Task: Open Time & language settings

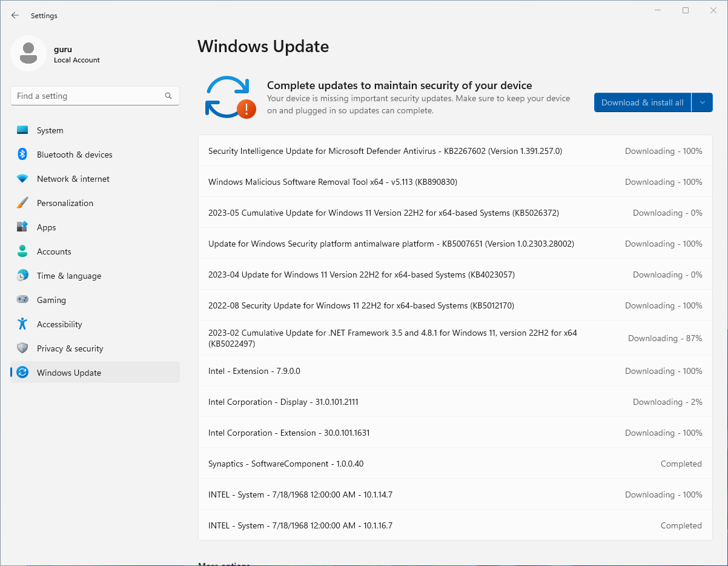Action: pyautogui.click(x=95, y=276)
